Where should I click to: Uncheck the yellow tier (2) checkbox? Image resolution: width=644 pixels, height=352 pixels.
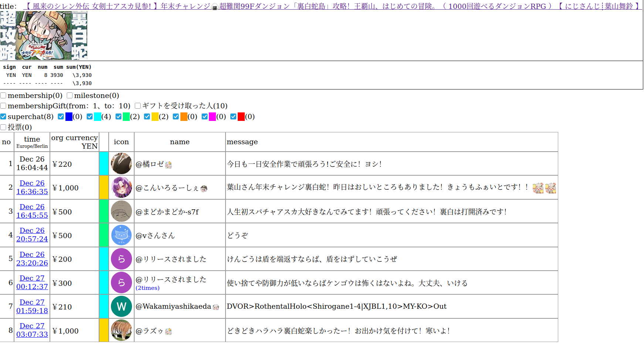147,116
